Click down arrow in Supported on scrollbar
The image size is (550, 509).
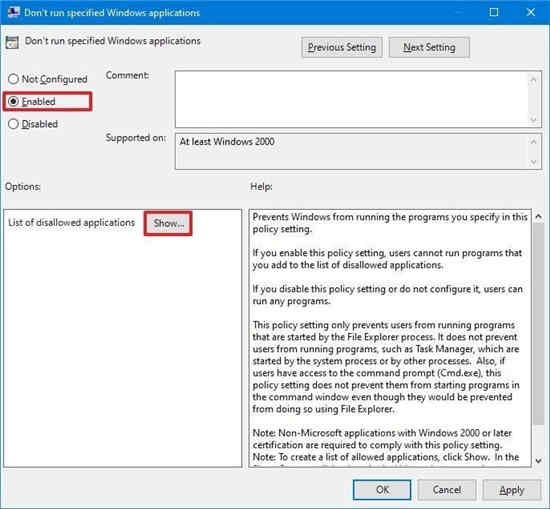[x=533, y=162]
